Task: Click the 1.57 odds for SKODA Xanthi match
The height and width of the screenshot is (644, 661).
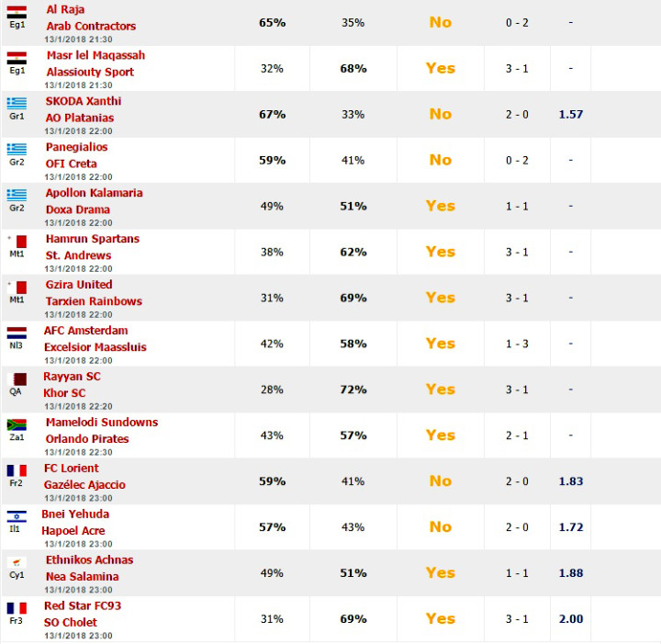Action: [571, 114]
